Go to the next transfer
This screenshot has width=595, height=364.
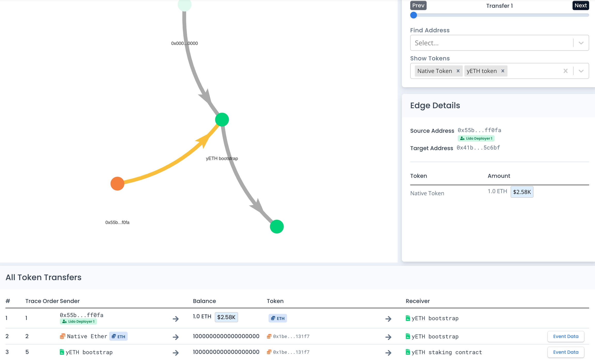click(x=580, y=5)
